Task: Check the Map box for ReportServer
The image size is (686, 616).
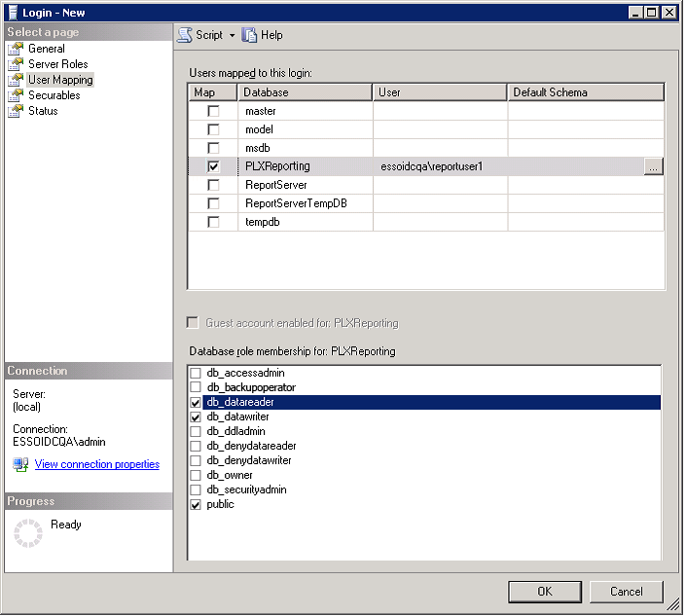Action: point(213,185)
